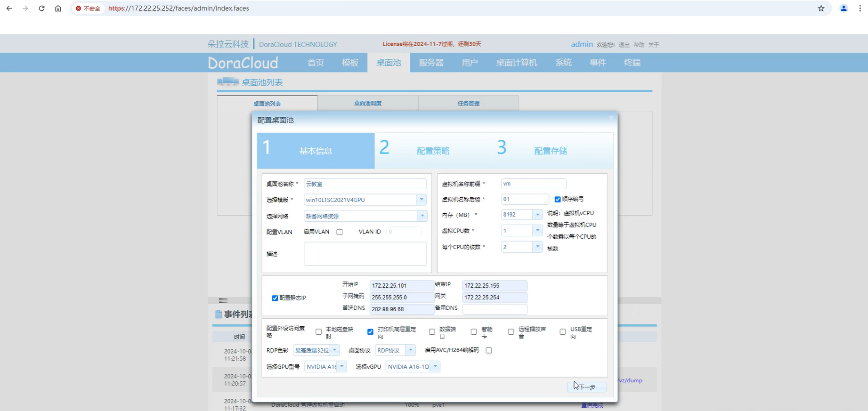Open the 关于 link

pyautogui.click(x=653, y=45)
